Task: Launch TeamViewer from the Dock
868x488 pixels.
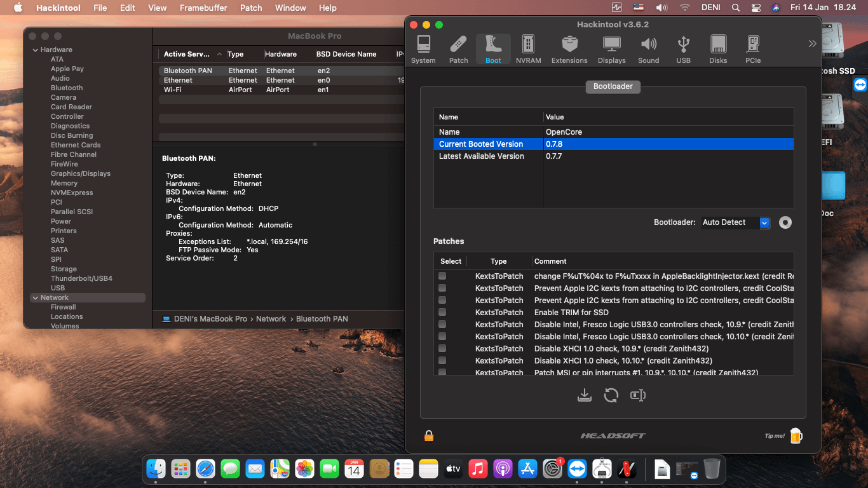Action: 577,469
